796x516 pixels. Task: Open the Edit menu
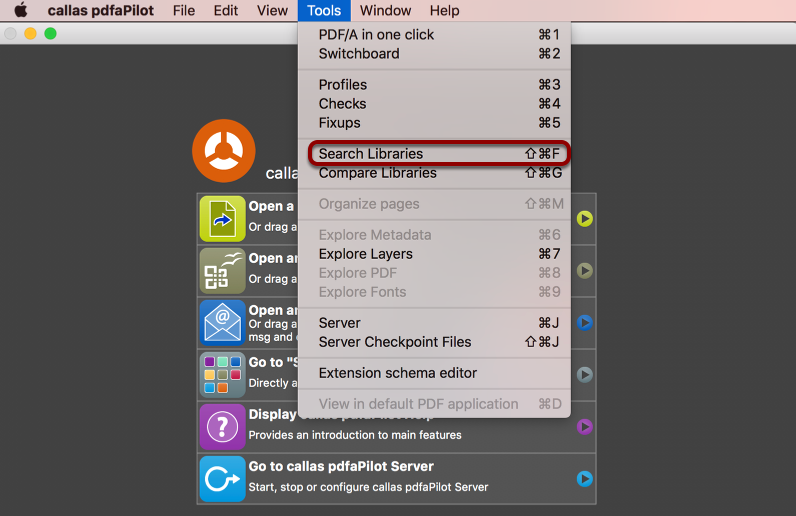tap(226, 10)
